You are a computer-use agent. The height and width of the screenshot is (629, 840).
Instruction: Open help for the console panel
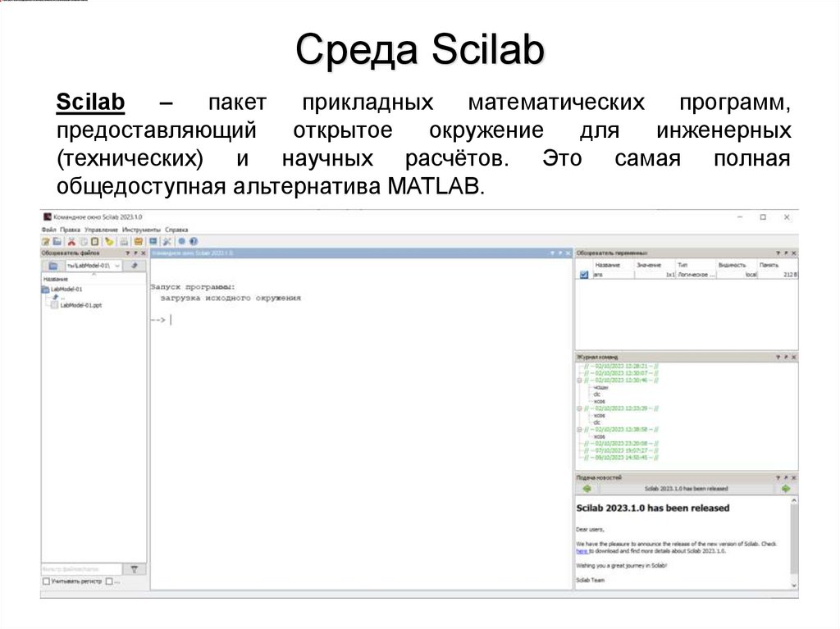point(552,253)
